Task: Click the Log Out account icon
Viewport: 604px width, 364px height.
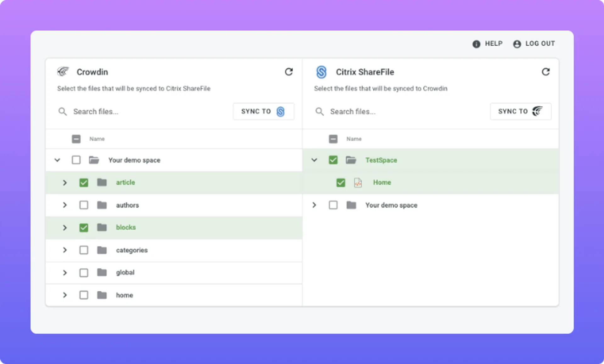Action: coord(517,44)
